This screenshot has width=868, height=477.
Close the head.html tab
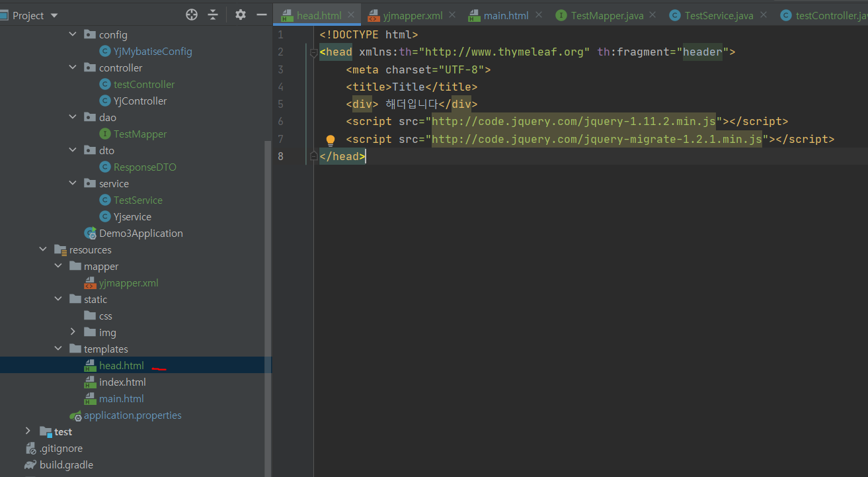point(351,15)
